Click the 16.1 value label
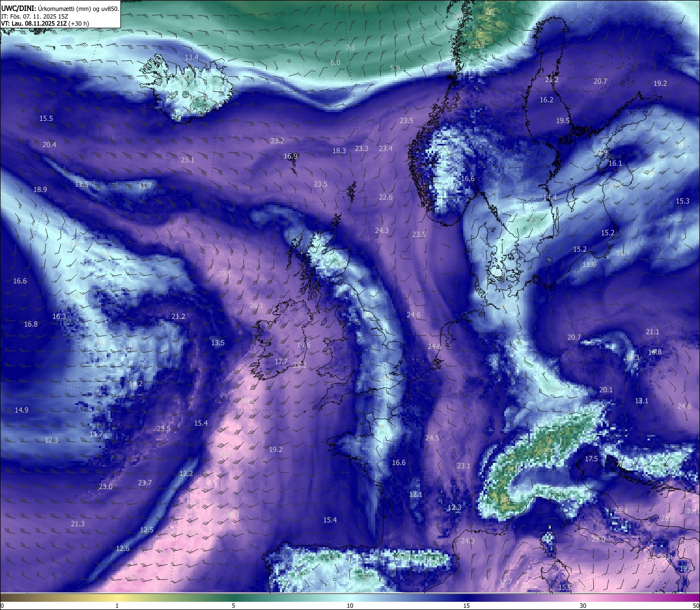Viewport: 700px width, 610px height. tap(615, 163)
